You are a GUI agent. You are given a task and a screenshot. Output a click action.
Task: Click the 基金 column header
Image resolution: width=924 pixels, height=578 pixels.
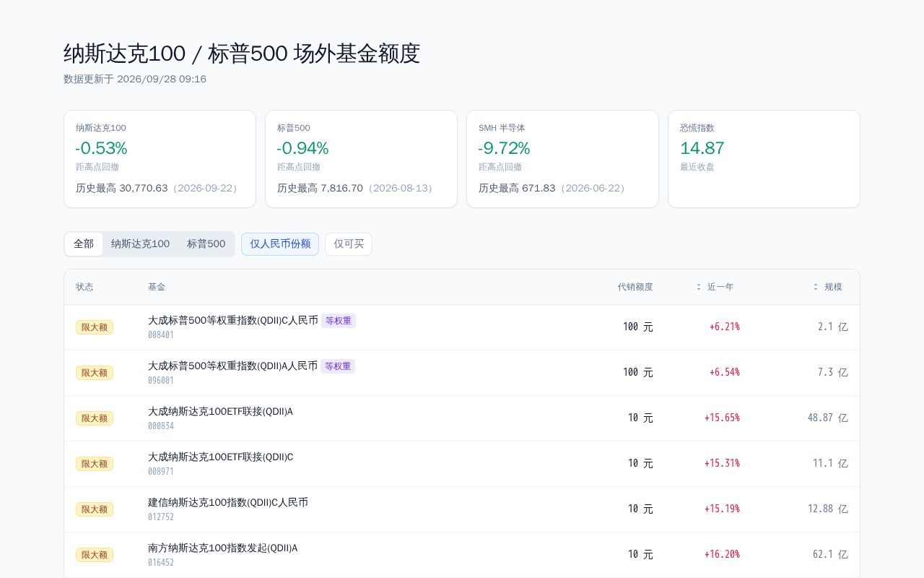157,287
